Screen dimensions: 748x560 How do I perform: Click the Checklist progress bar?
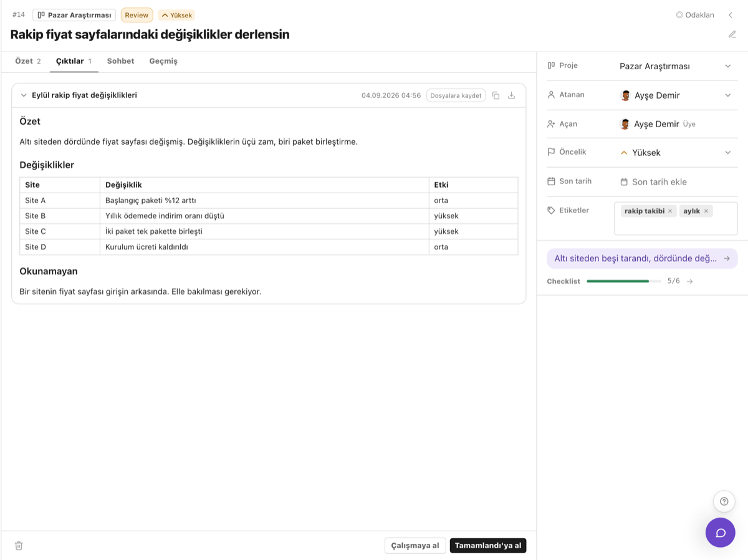click(624, 281)
